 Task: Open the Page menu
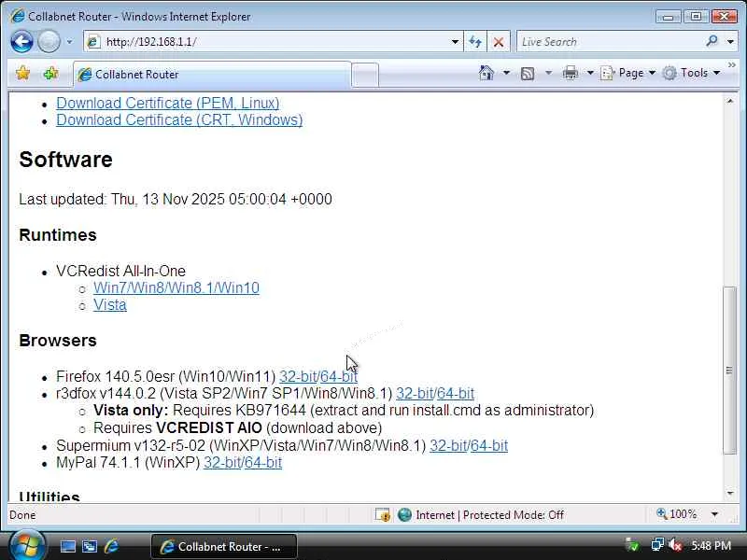point(627,73)
